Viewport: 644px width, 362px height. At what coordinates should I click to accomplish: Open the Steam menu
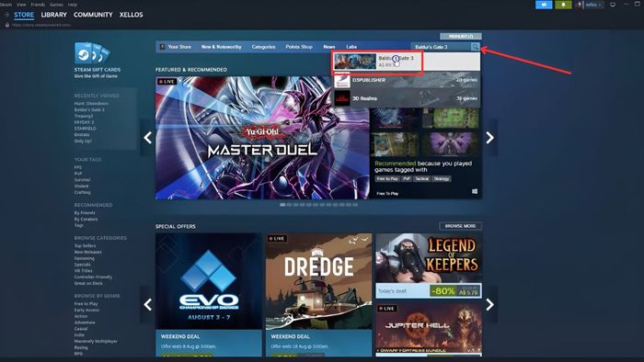[x=6, y=5]
